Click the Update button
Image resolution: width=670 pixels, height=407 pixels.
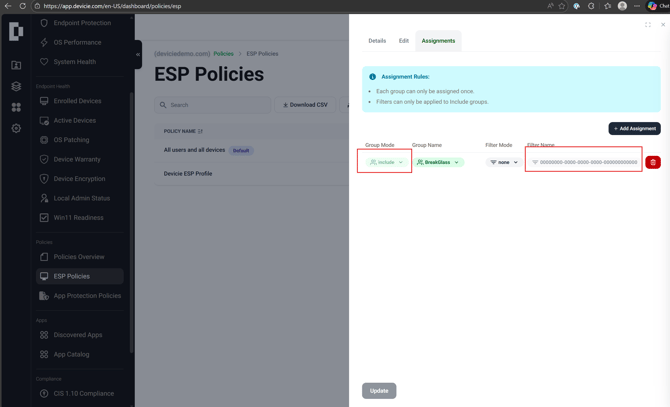(379, 391)
